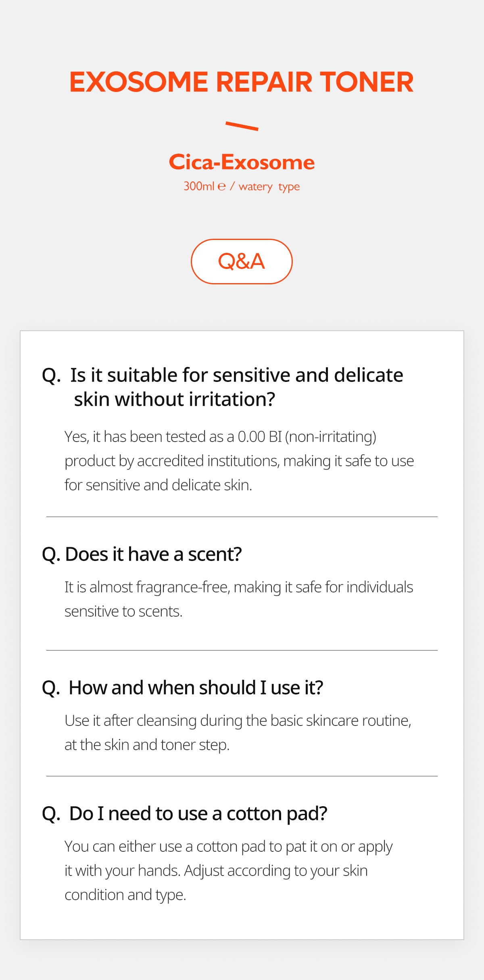Click the divider line above 'Does it have a scent?'
The image size is (484, 980).
[242, 517]
